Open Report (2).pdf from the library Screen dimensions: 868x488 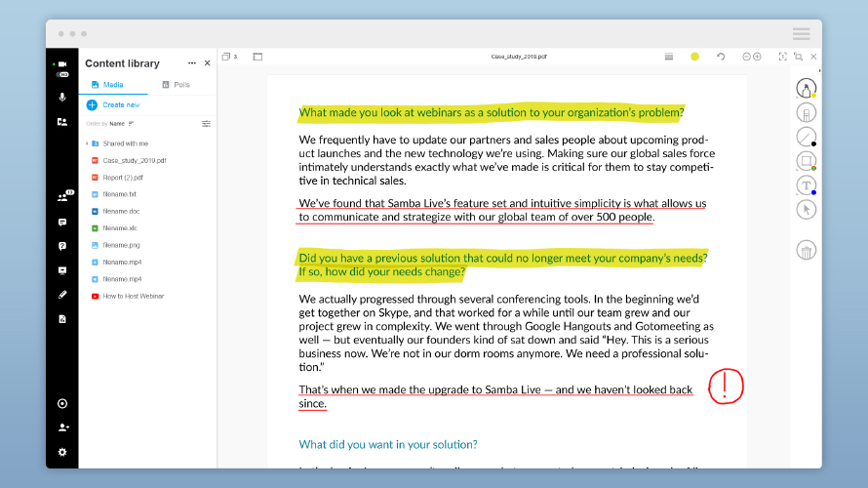coord(117,178)
